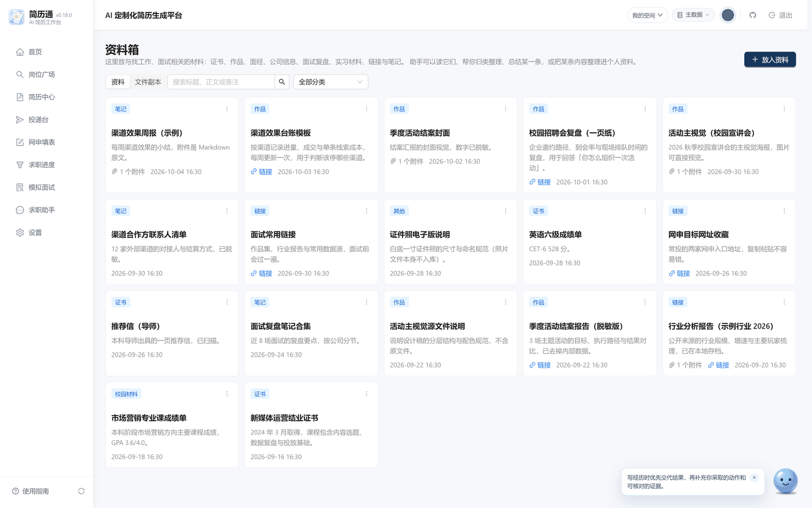This screenshot has width=812, height=508.
Task: Click the refresh icon beside 使用指南
Action: point(81,491)
